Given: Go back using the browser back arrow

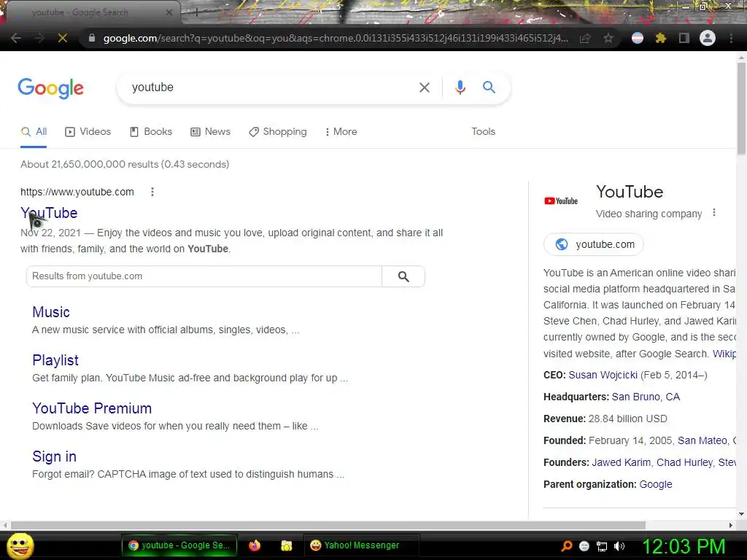Looking at the screenshot, I should tap(16, 38).
